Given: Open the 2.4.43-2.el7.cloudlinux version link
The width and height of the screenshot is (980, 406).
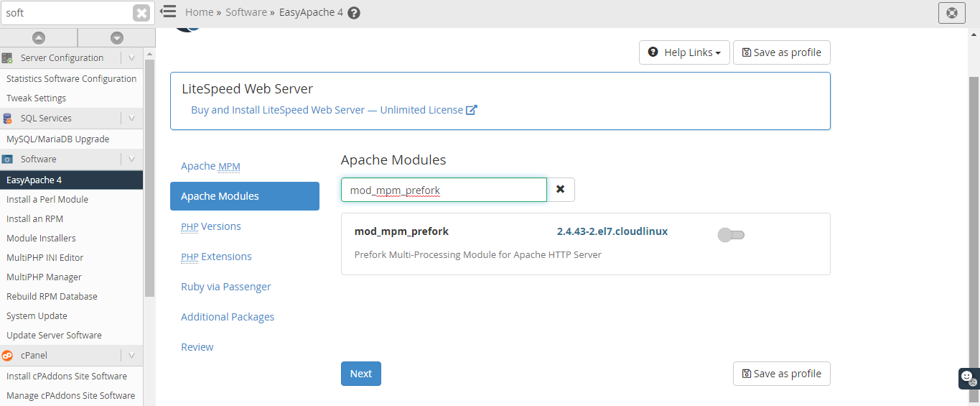Looking at the screenshot, I should point(612,231).
